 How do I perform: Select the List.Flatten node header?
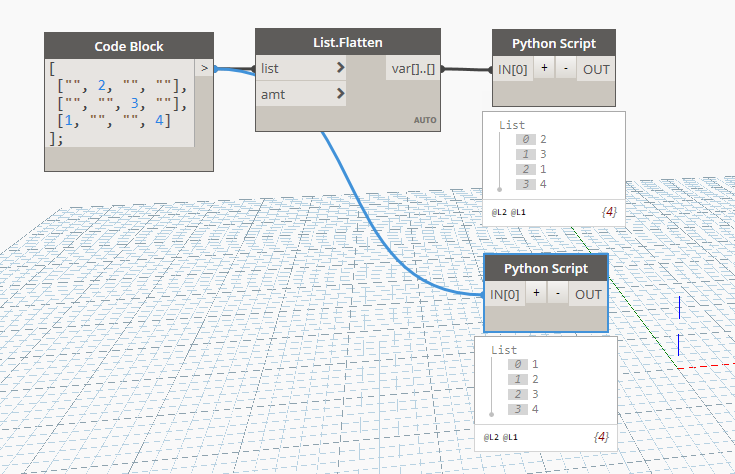[x=348, y=42]
